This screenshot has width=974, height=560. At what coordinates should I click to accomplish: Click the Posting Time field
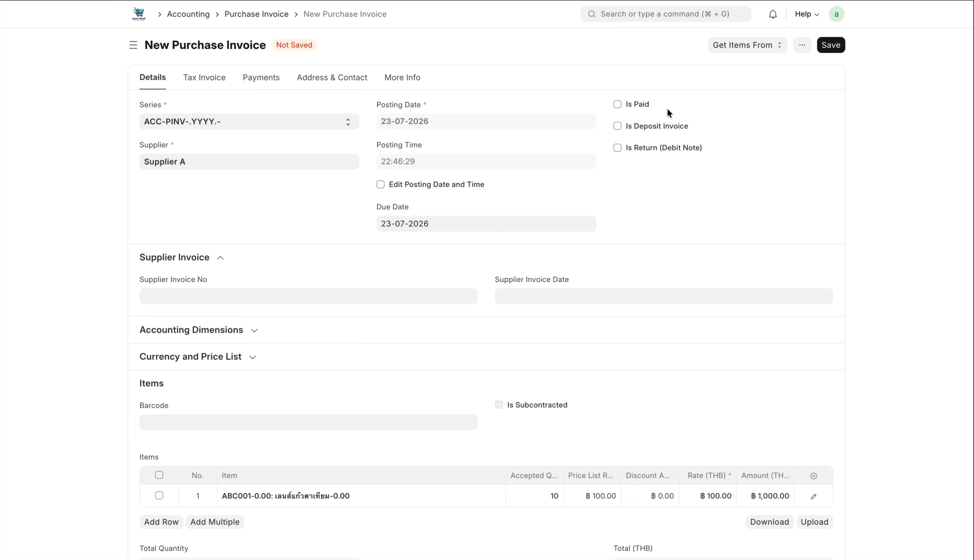(486, 162)
